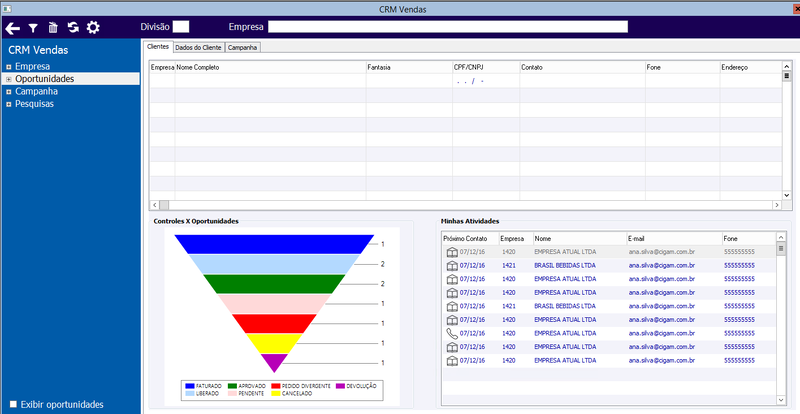Click the pink funnel segment

274,304
